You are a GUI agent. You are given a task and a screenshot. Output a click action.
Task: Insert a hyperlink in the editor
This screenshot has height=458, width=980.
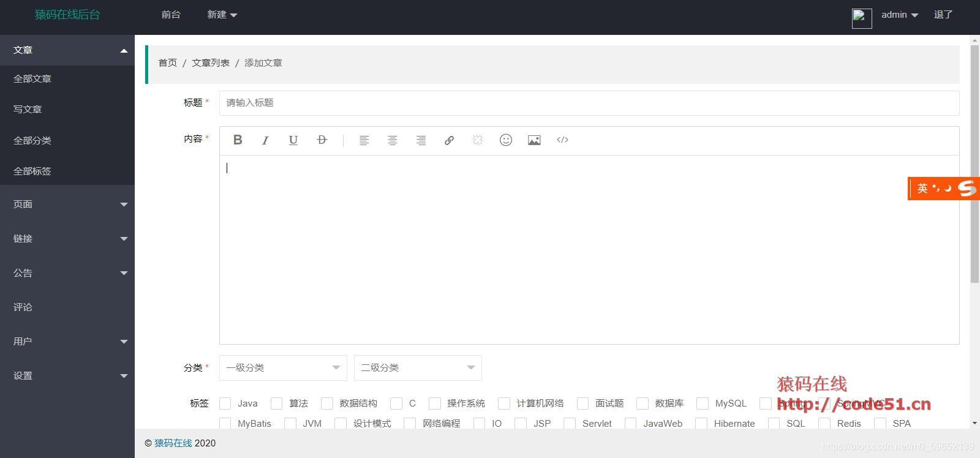(x=449, y=140)
